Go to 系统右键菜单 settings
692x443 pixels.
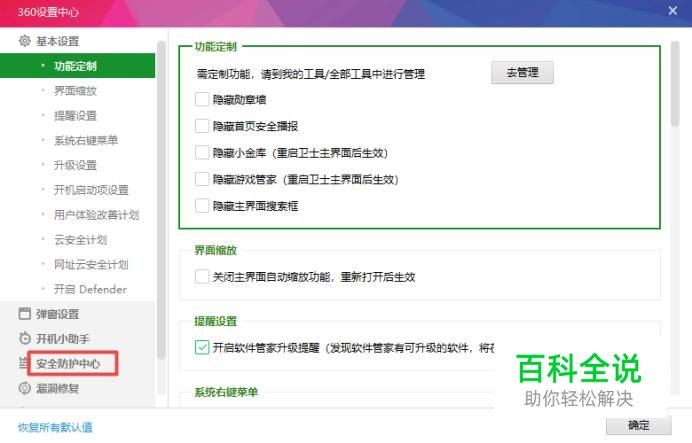click(86, 140)
